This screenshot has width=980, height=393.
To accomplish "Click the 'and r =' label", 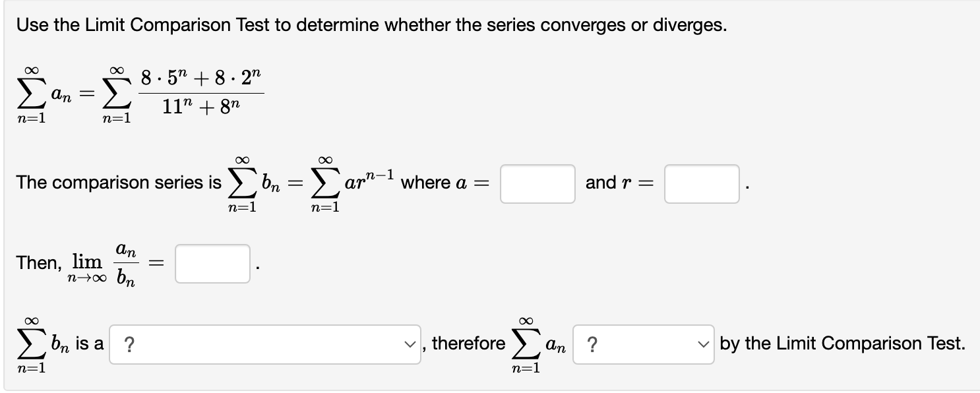I will click(618, 183).
